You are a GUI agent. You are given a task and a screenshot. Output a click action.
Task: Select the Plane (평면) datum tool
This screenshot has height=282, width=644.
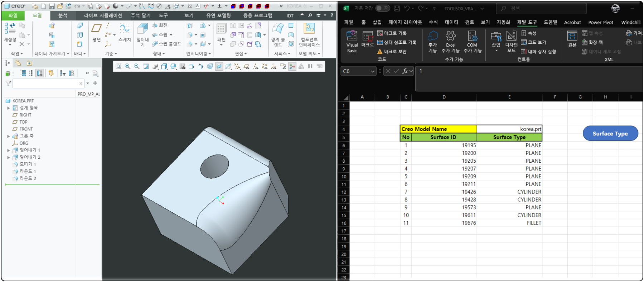point(97,33)
